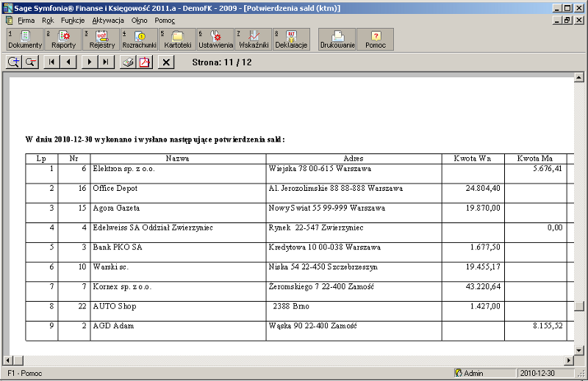This screenshot has width=588, height=381.
Task: Close the preview with X button
Action: point(166,62)
